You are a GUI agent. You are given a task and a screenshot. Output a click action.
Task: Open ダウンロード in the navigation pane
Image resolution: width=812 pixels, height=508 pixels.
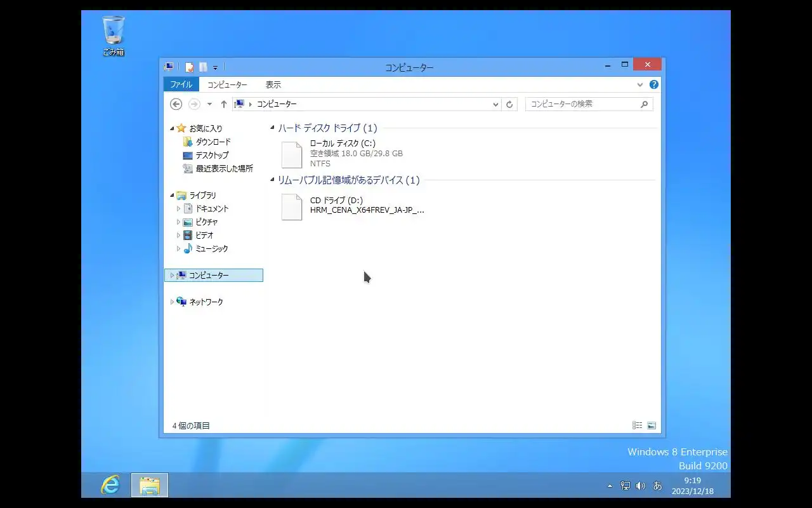click(213, 142)
